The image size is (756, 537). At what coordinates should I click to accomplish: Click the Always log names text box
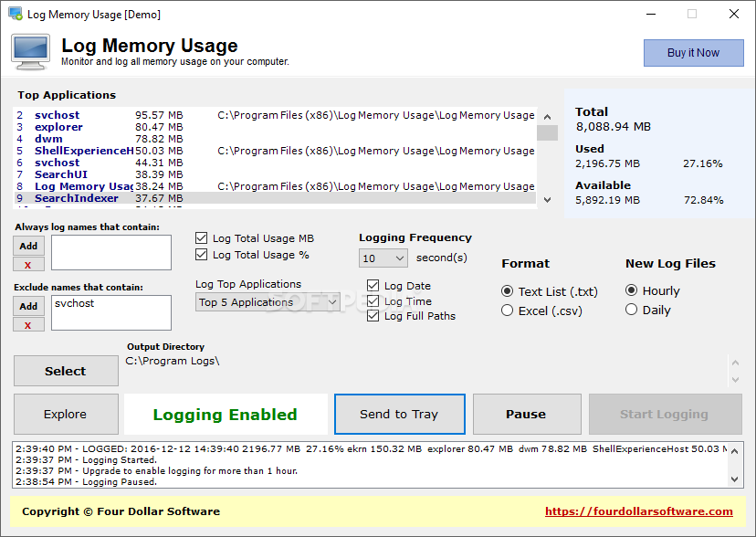pos(111,253)
